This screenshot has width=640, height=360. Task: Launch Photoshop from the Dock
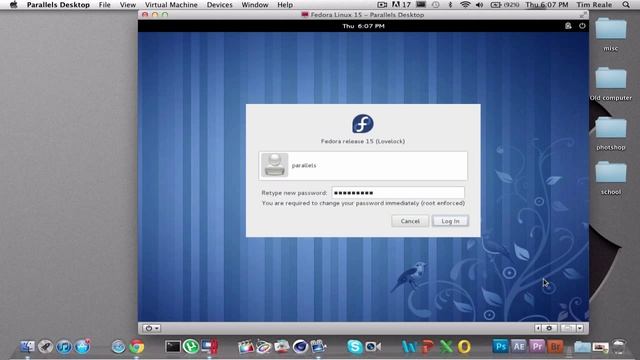pyautogui.click(x=500, y=347)
